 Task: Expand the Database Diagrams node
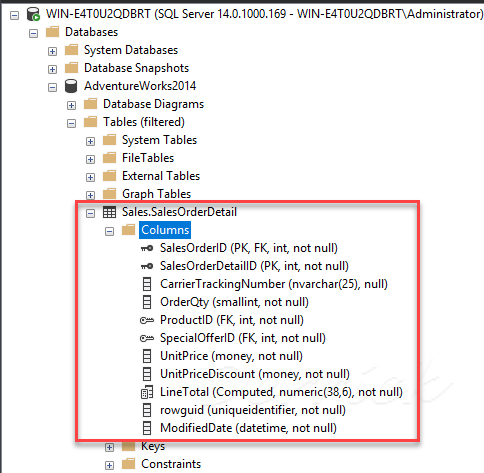(x=71, y=105)
